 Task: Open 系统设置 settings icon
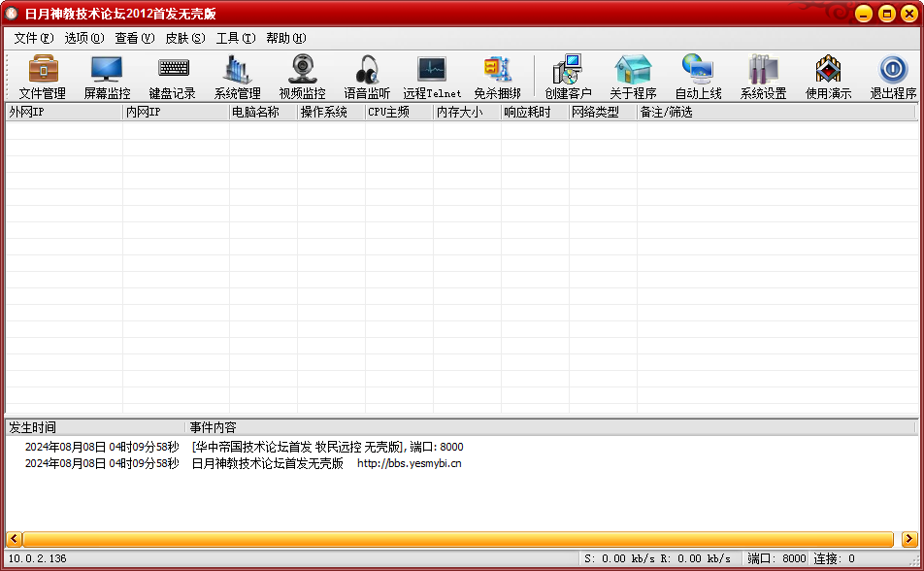pos(763,77)
